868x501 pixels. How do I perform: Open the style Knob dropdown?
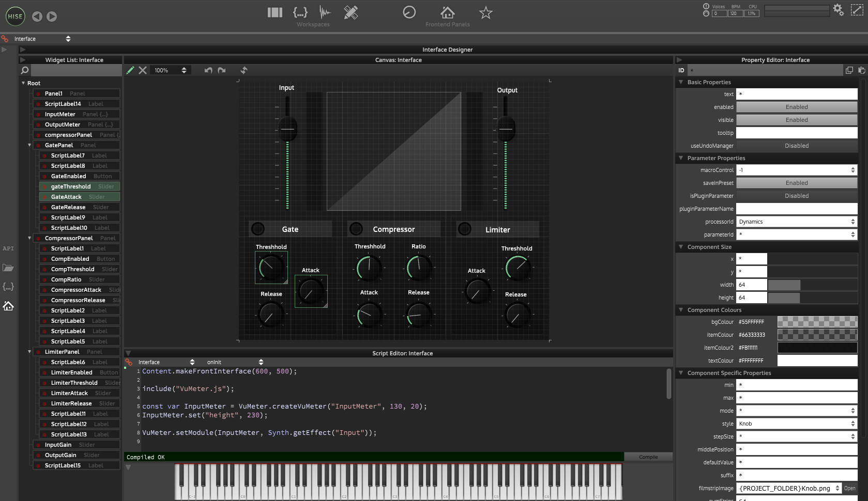[796, 424]
